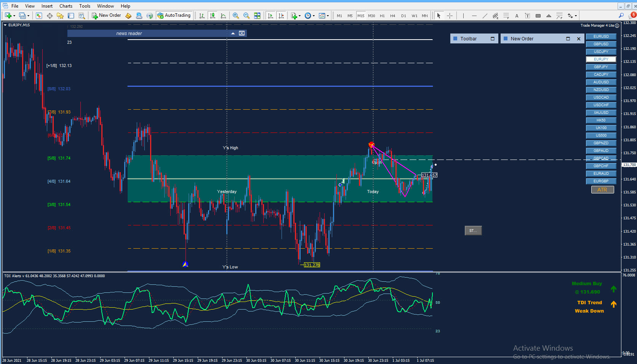The height and width of the screenshot is (364, 637).
Task: Collapse the news reader panel arrow
Action: pyautogui.click(x=233, y=34)
